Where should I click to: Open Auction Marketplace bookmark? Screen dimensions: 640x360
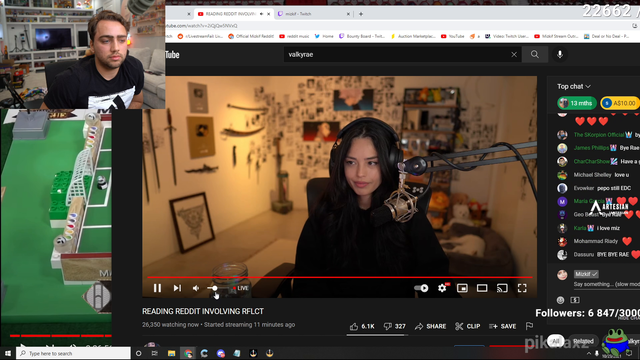tap(413, 36)
